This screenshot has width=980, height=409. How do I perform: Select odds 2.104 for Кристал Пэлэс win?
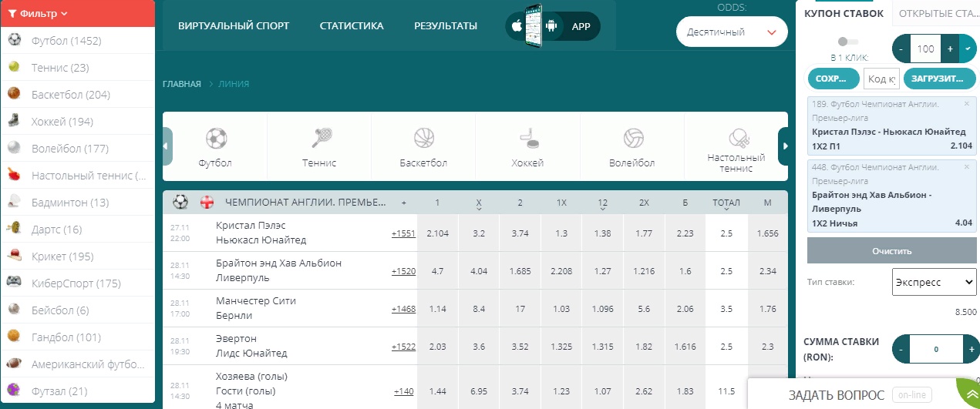pyautogui.click(x=437, y=233)
